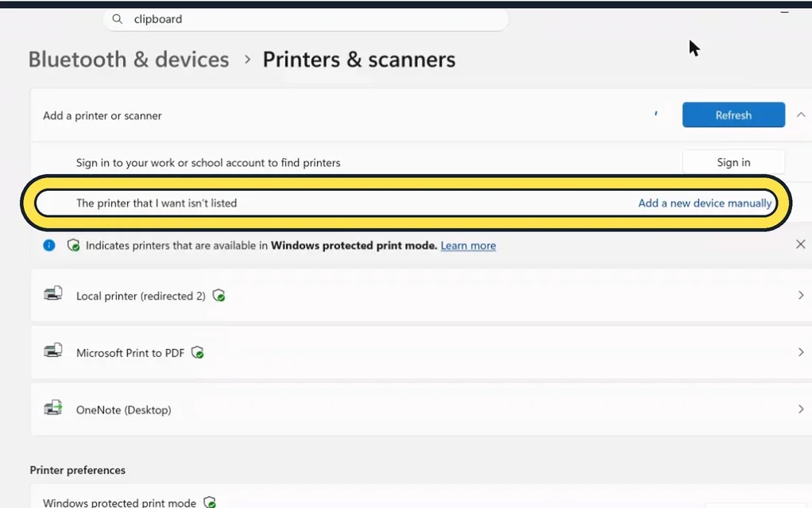Viewport: 812px width, 508px height.
Task: Click the Printers & scanners heading
Action: point(359,60)
